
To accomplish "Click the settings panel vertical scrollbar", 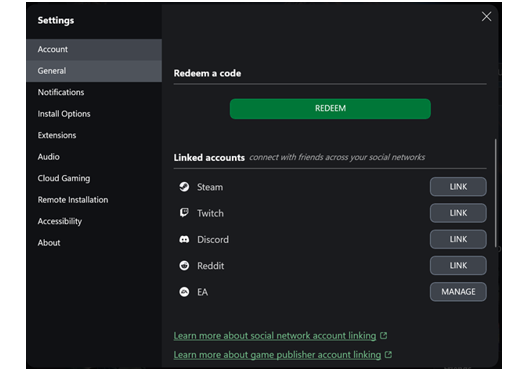I will click(495, 193).
